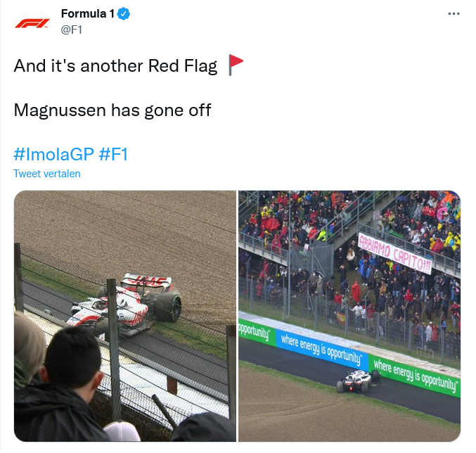
Task: Click the 'And it's another Red Flag' line
Action: pos(115,66)
